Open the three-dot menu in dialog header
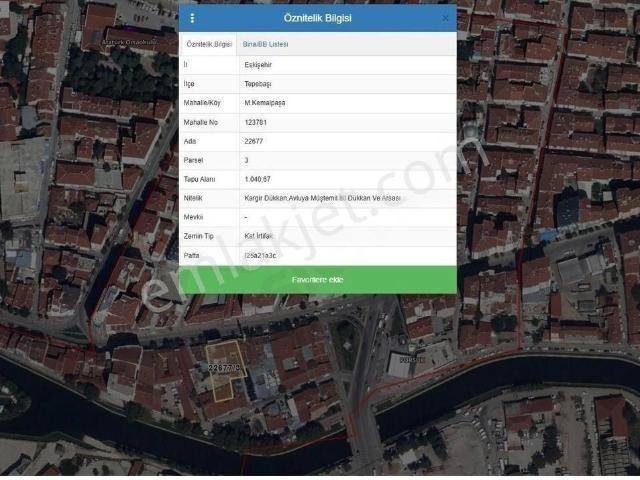640x480 pixels. pyautogui.click(x=192, y=18)
